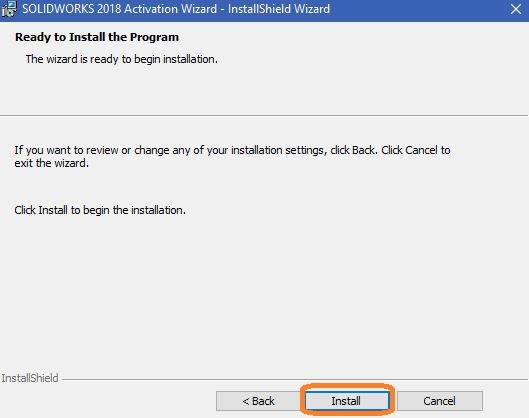Click the review or change settings paragraph
This screenshot has height=418, width=529.
point(232,157)
